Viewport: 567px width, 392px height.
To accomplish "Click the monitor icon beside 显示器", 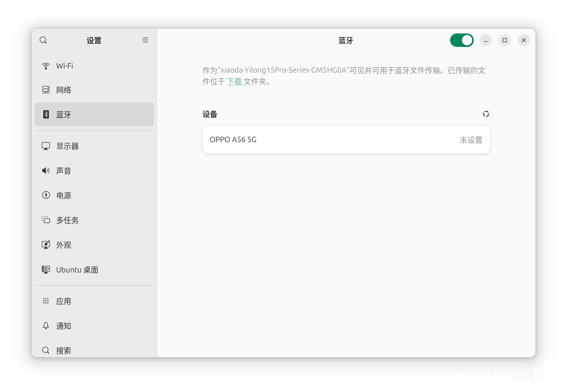I will click(46, 146).
